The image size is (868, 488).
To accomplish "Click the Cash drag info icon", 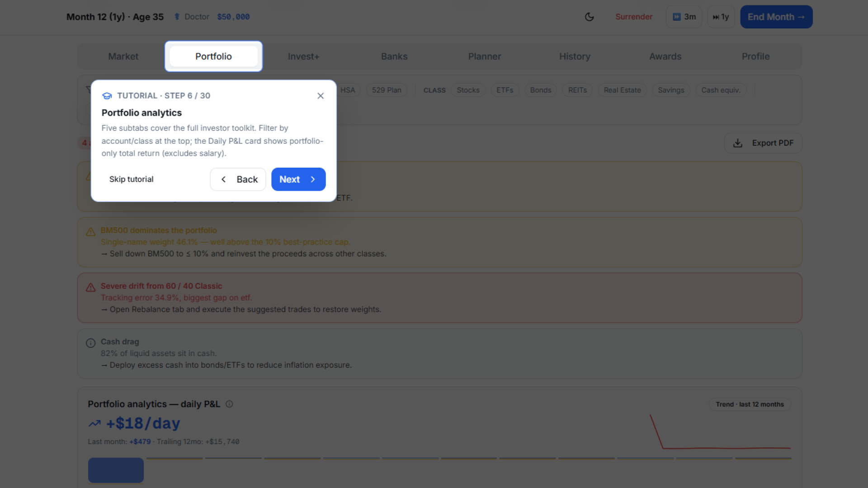I will [91, 343].
